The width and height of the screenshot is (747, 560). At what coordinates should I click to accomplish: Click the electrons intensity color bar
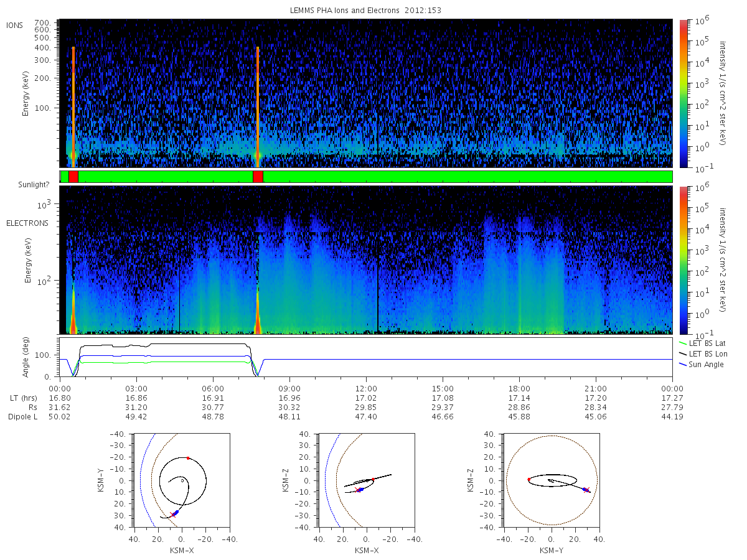tap(684, 260)
